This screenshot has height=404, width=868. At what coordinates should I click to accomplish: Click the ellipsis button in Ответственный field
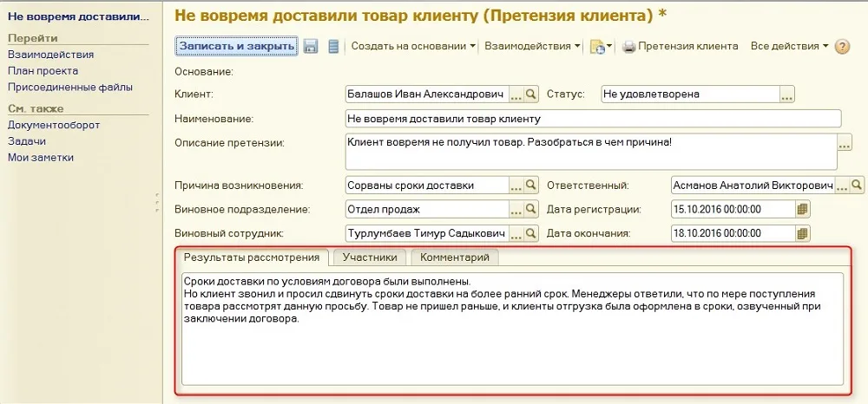842,186
